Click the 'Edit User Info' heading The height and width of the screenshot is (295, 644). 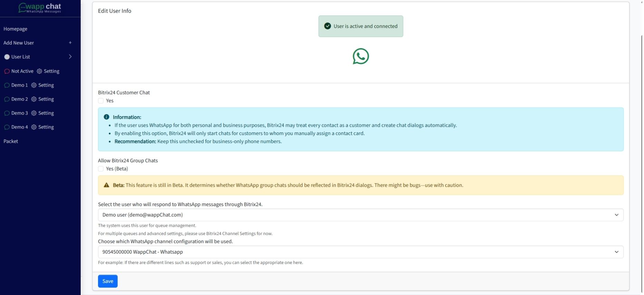(x=115, y=11)
